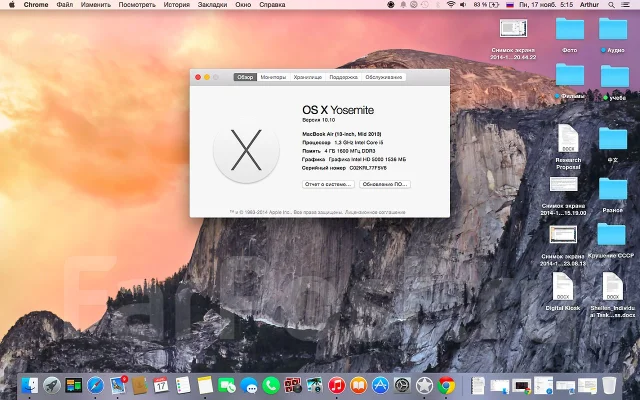Launch FaceTime from the Dock
This screenshot has height=400, width=640.
tap(227, 385)
